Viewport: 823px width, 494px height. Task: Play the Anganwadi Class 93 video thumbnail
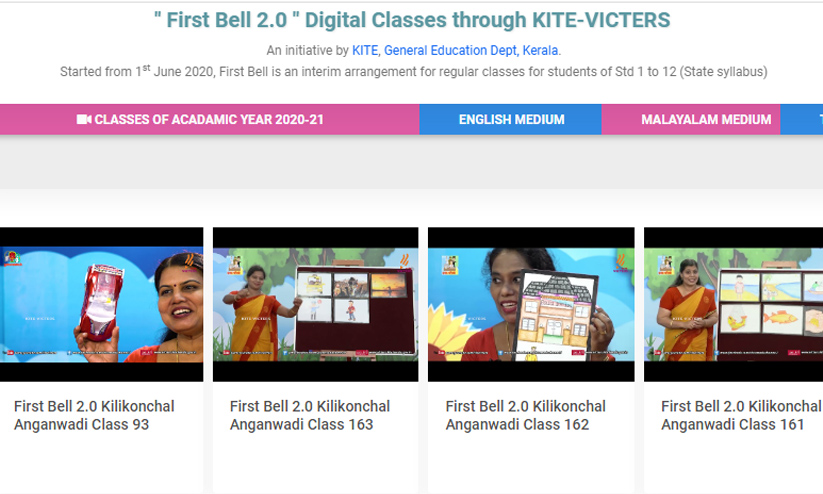pos(101,304)
